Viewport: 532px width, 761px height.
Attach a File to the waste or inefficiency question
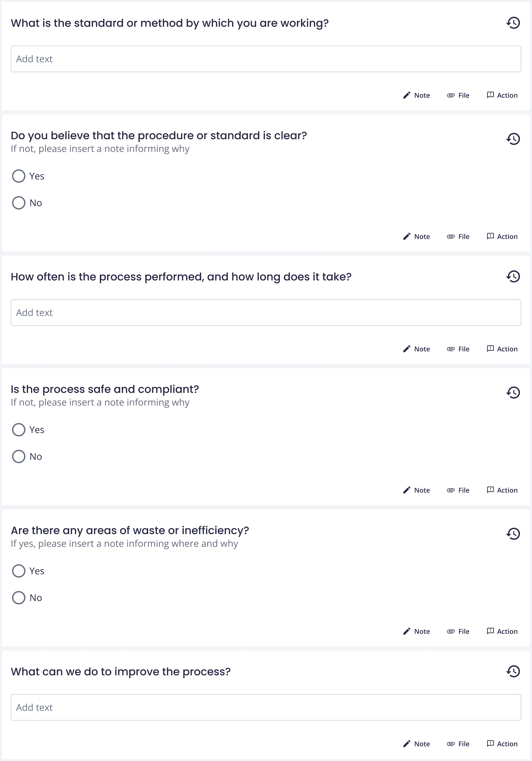pos(458,631)
